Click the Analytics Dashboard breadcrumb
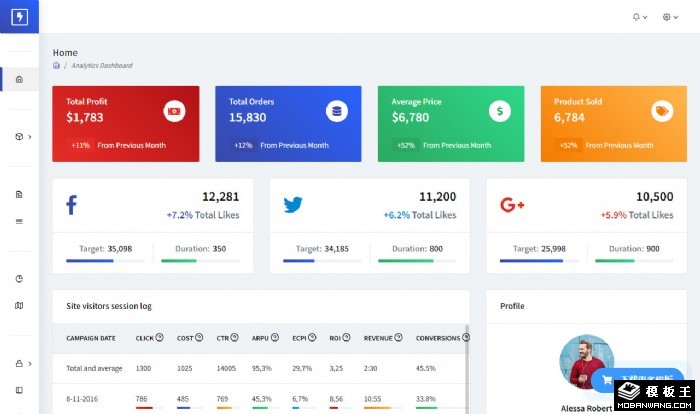 pyautogui.click(x=102, y=66)
